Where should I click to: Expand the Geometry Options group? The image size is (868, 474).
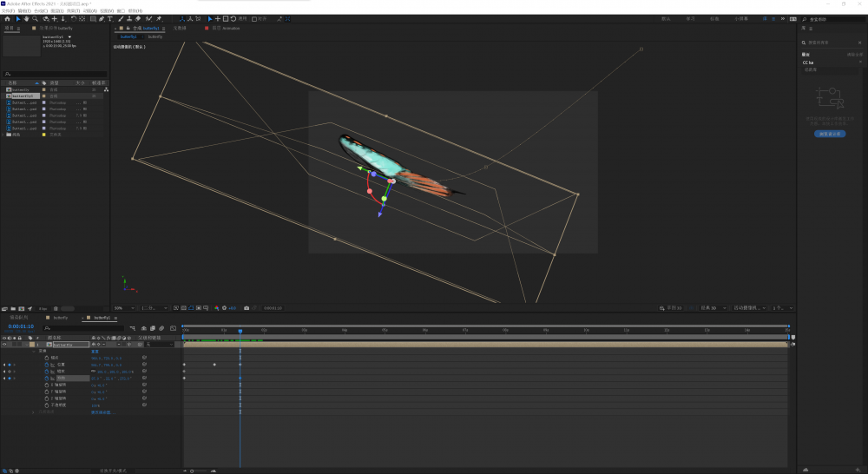pos(33,412)
